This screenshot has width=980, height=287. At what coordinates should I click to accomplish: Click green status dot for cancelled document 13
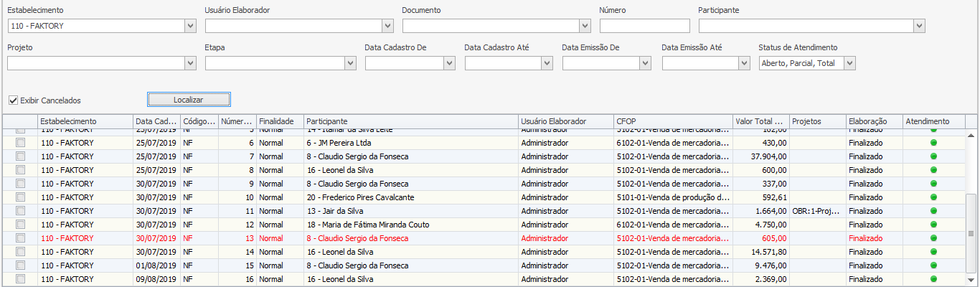tap(933, 238)
